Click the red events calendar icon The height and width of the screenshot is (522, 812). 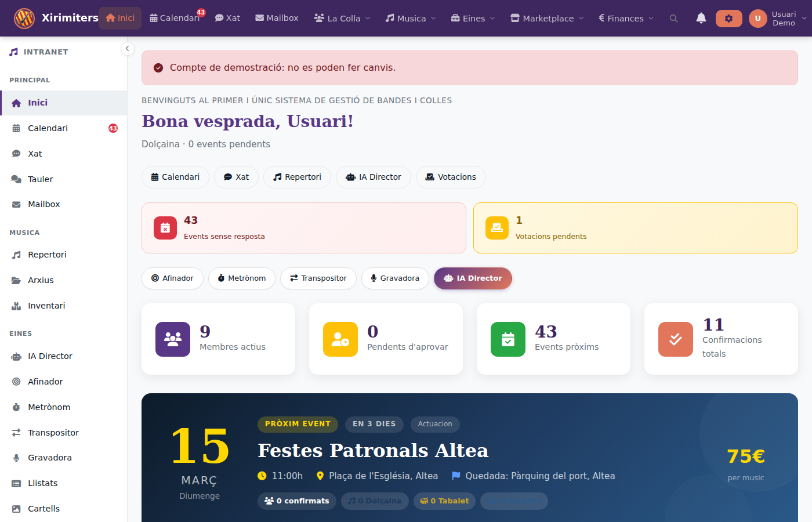[165, 228]
